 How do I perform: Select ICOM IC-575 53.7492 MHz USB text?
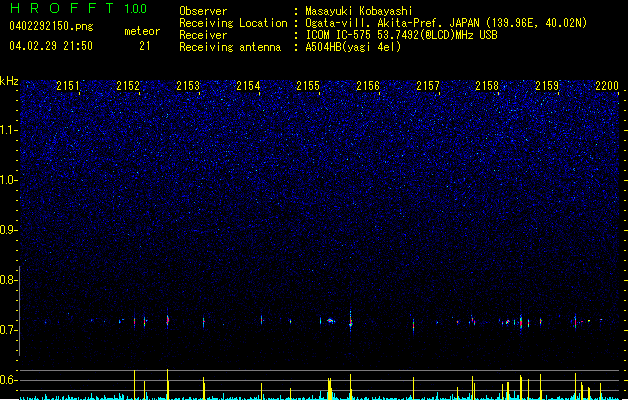click(401, 35)
